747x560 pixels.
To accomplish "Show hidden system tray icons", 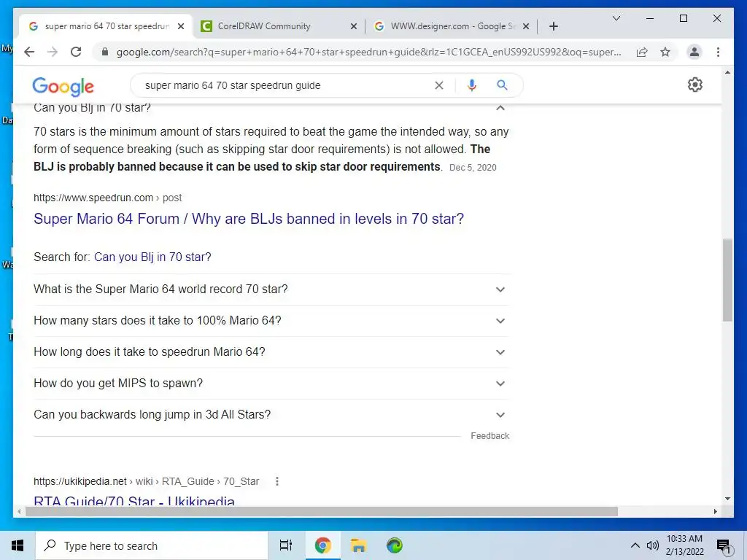I will (635, 545).
